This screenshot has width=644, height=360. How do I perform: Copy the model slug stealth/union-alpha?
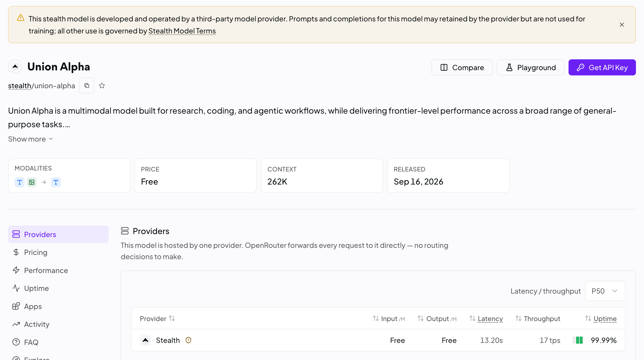coord(87,86)
